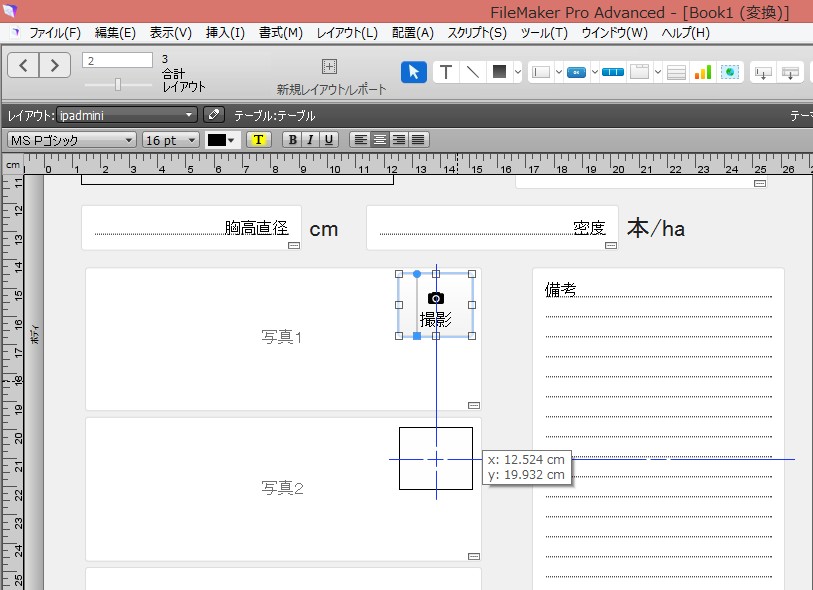Screen dimensions: 813x590
Task: Open the ファイル(F) menu
Action: [x=54, y=33]
